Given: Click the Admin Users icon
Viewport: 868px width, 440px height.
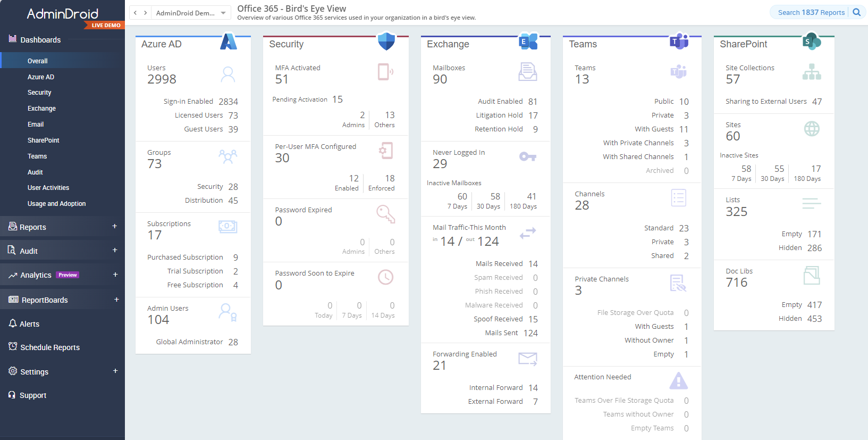Looking at the screenshot, I should [x=228, y=312].
